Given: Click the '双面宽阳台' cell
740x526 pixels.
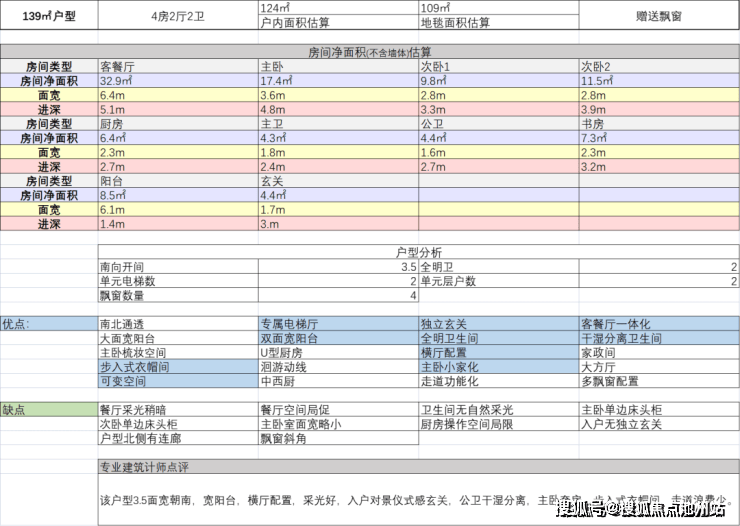Looking at the screenshot, I should 338,338.
